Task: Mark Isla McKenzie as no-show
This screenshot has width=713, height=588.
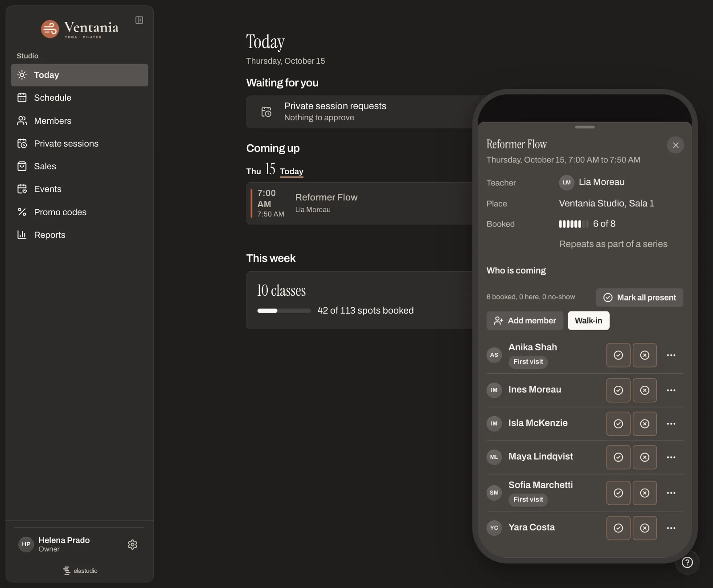Action: [x=644, y=424]
